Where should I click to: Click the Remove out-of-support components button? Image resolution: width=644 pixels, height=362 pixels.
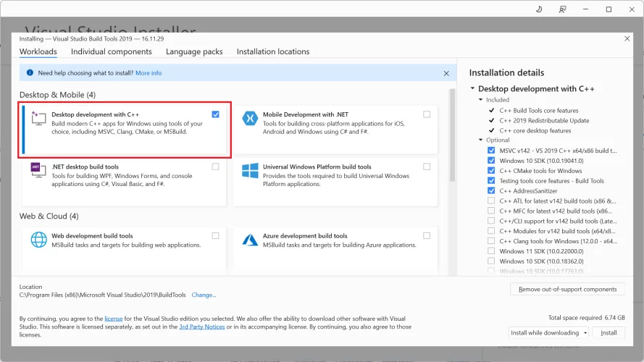[567, 289]
